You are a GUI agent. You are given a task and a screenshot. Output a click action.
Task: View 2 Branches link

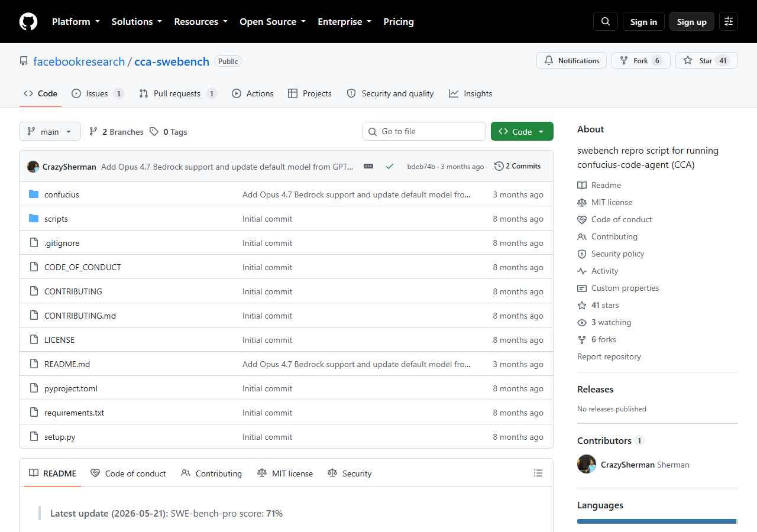(x=117, y=132)
